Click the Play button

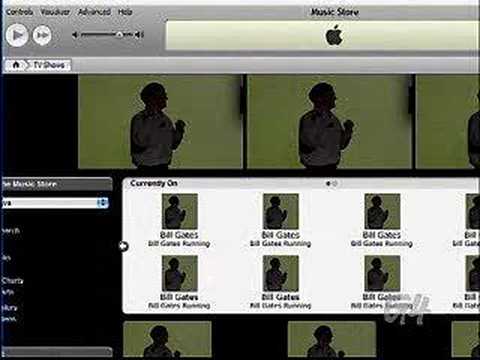(17, 35)
